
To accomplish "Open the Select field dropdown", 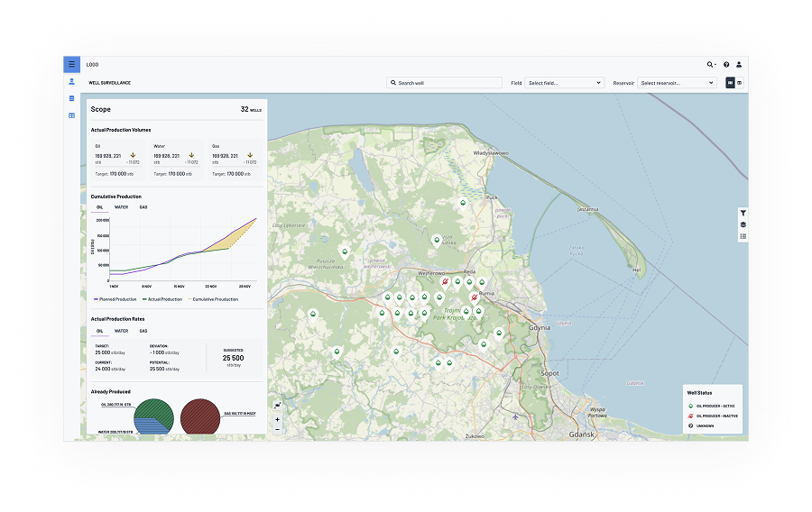I will point(565,83).
